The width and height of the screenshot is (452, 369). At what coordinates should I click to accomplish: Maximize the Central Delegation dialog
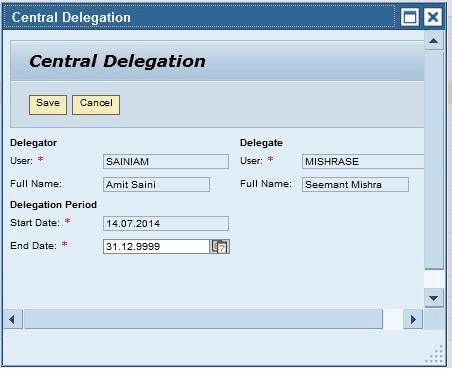(410, 17)
